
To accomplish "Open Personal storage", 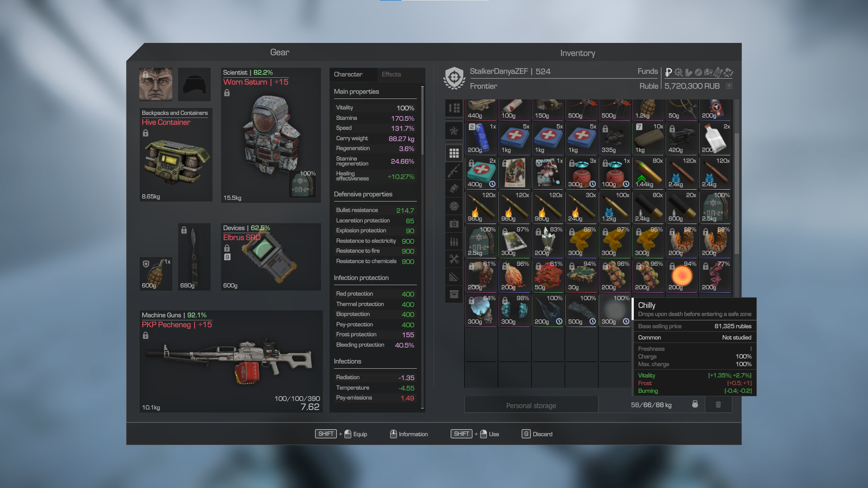I will coord(531,405).
